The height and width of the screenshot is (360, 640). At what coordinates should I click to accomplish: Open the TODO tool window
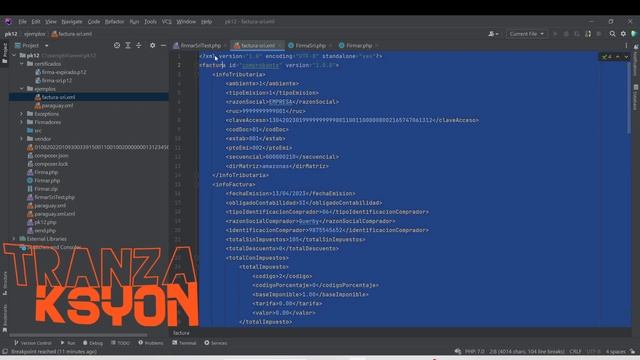click(x=120, y=343)
